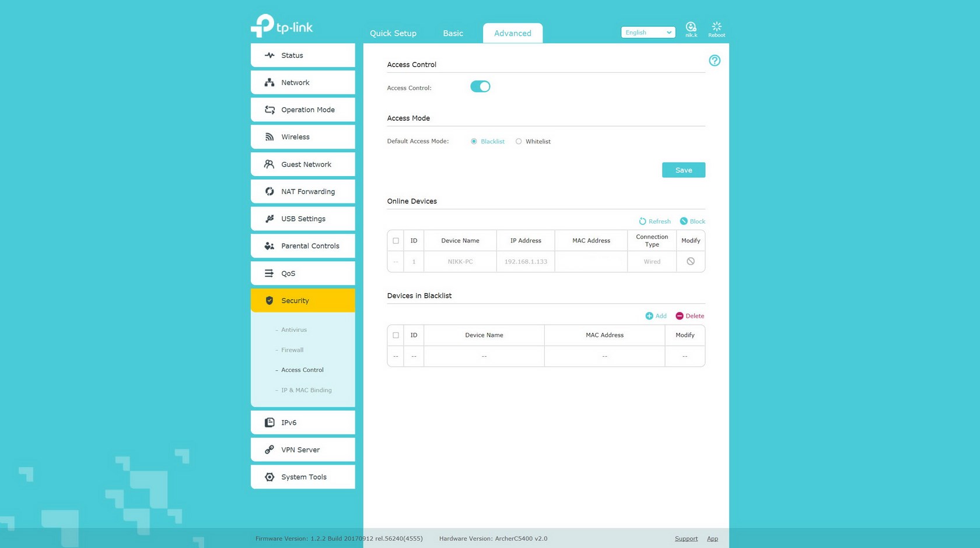Open the Firewall submenu item
This screenshot has width=980, height=548.
(292, 350)
